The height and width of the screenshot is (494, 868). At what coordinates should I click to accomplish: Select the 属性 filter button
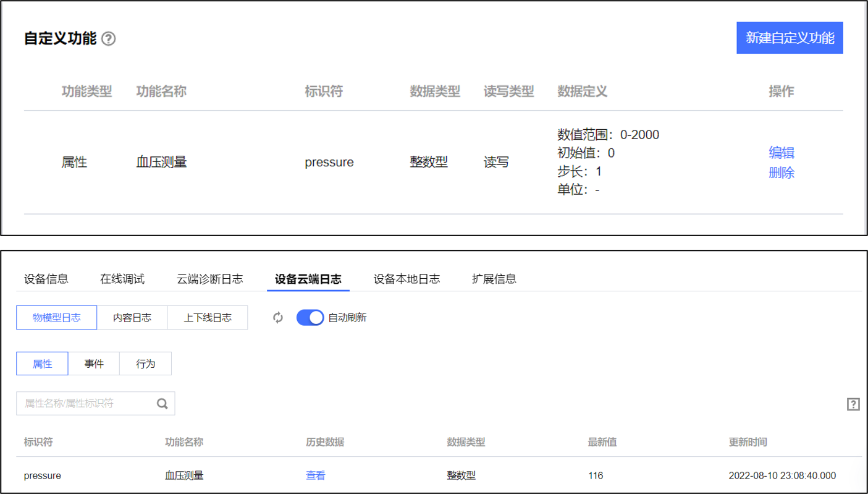[x=42, y=364]
